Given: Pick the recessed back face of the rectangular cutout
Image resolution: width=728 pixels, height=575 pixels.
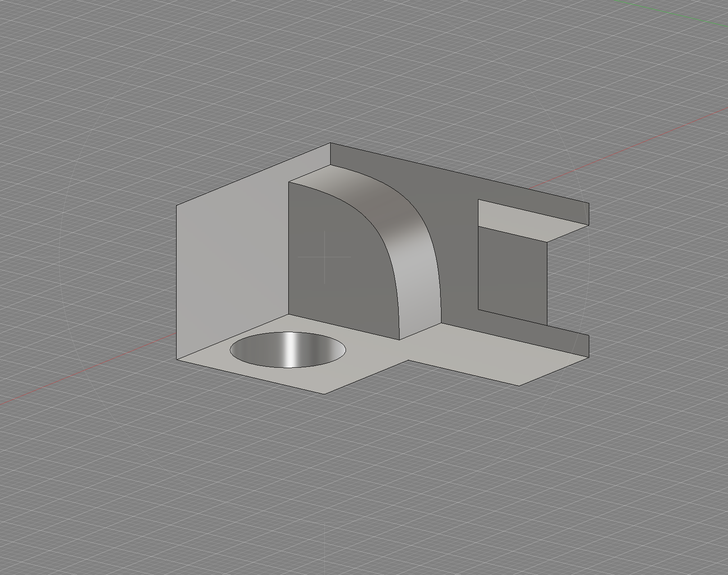Looking at the screenshot, I should [x=513, y=275].
